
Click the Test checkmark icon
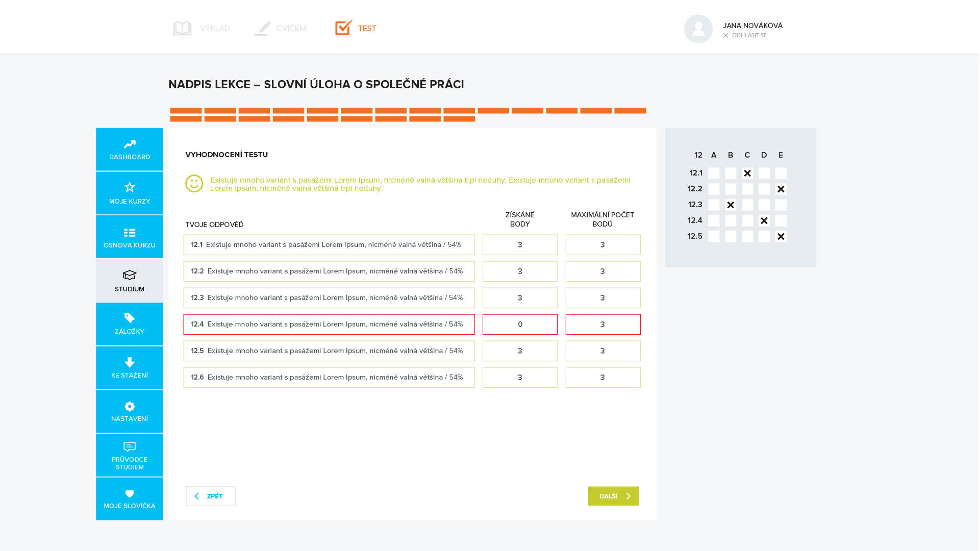click(344, 28)
